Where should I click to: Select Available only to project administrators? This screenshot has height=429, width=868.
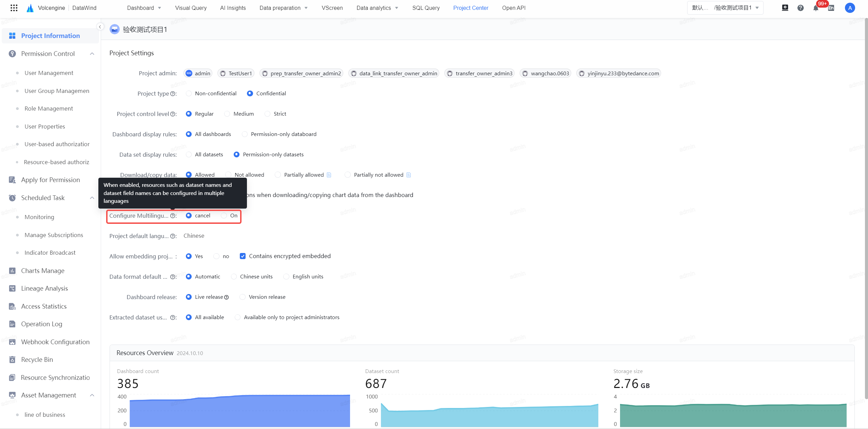(238, 317)
